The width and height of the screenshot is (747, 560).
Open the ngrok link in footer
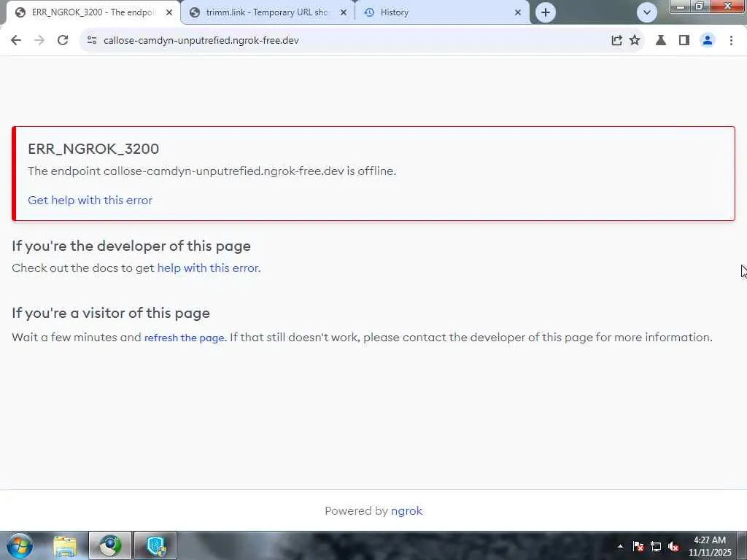pyautogui.click(x=406, y=511)
